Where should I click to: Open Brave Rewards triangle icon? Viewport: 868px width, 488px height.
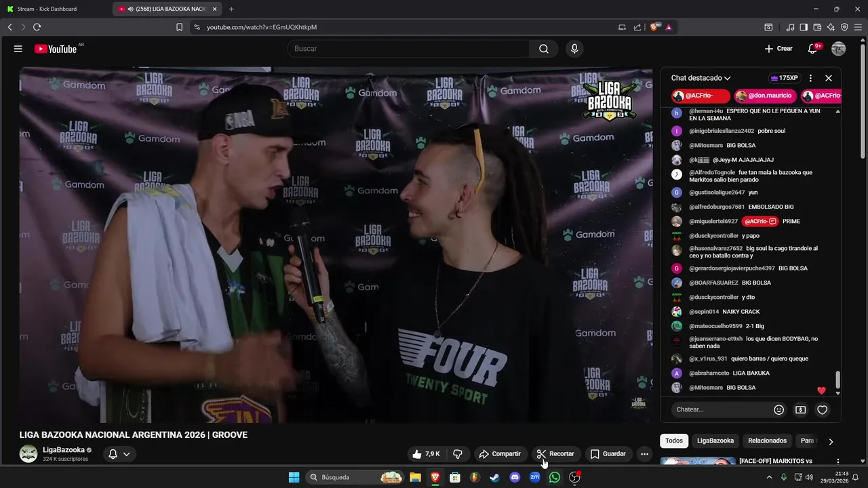coord(669,27)
